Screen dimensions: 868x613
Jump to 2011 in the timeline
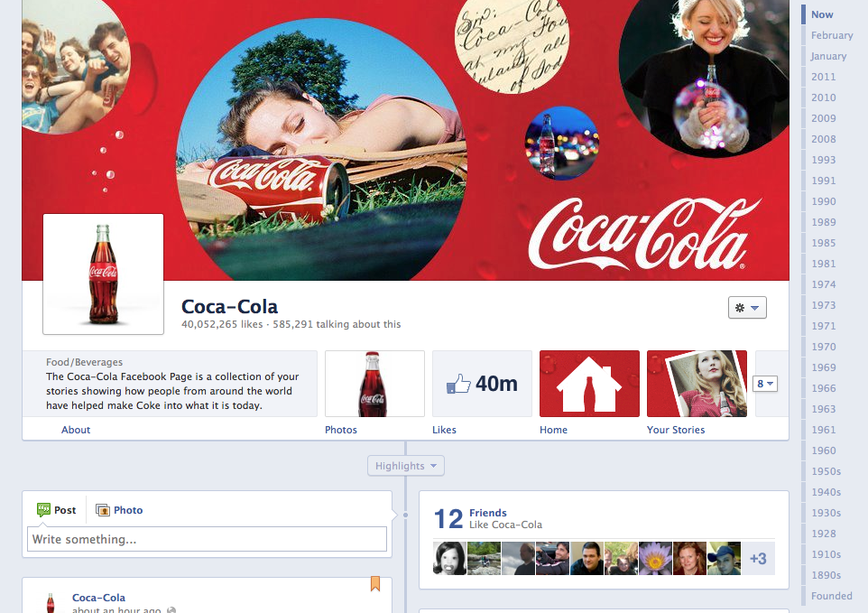(x=823, y=77)
